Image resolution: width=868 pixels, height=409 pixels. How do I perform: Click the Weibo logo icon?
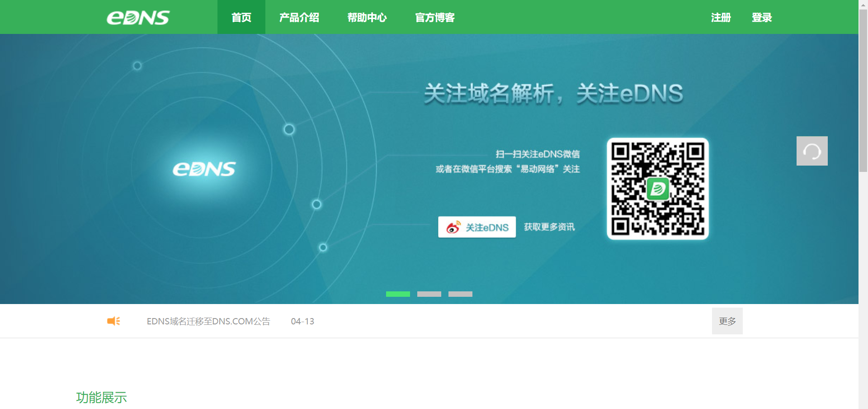453,227
